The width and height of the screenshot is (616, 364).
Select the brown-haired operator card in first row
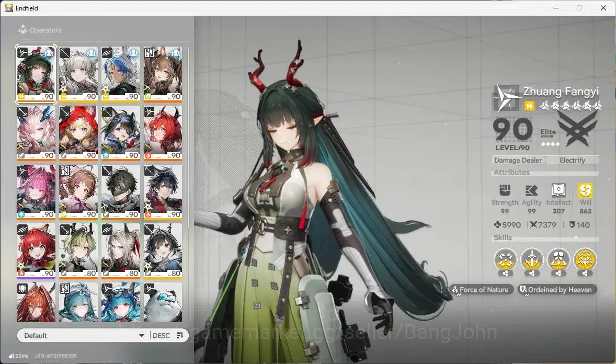163,74
